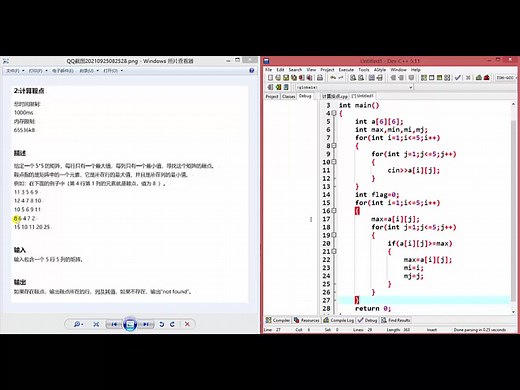Collapse the fold marker at line 16
Screen dimensions: 520x390
click(334, 211)
